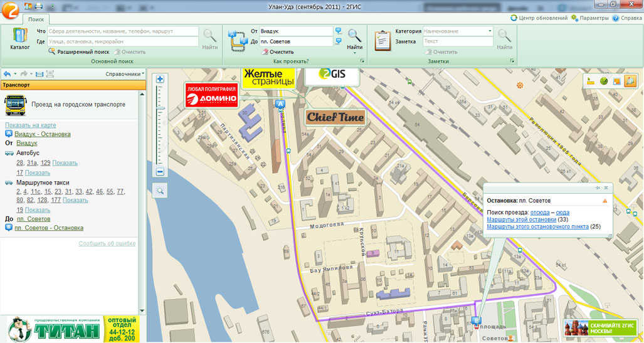Click the map zoom slider handle
Image resolution: width=644 pixels, height=343 pixels.
click(x=160, y=108)
